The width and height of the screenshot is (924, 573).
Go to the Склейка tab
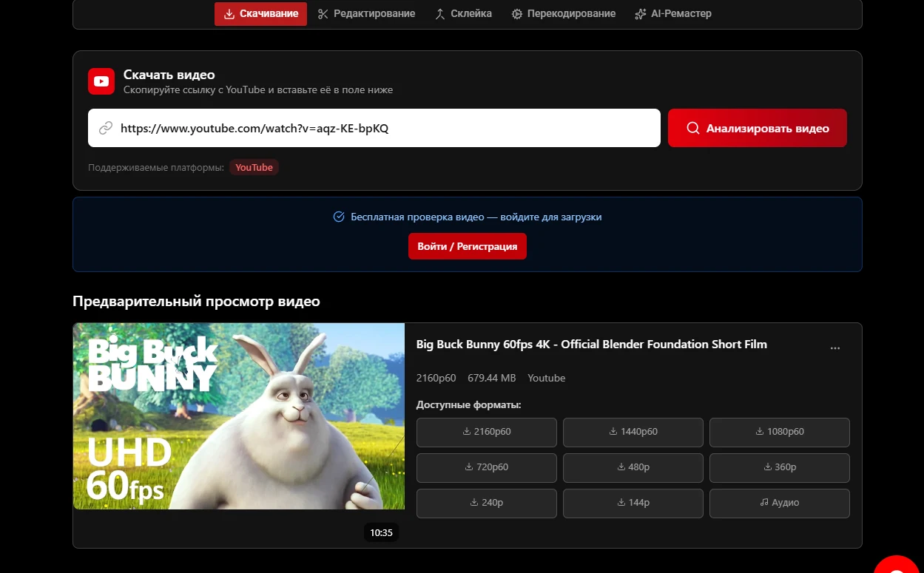point(463,13)
